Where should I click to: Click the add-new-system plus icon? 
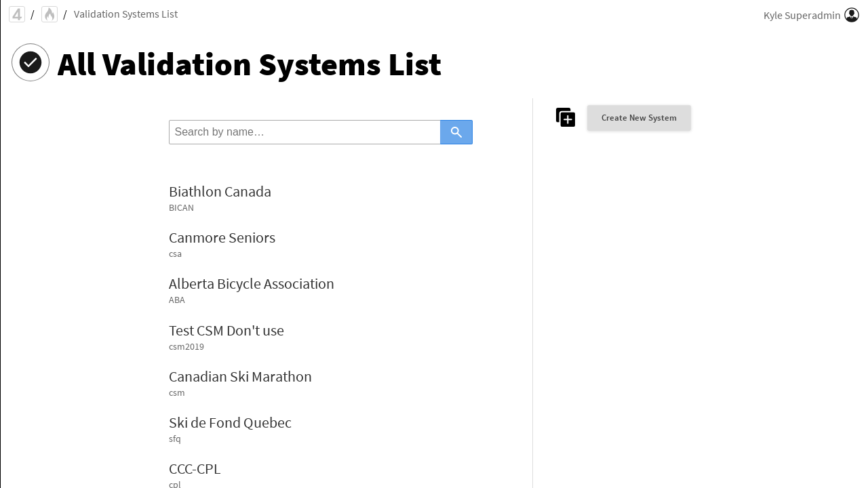click(566, 117)
